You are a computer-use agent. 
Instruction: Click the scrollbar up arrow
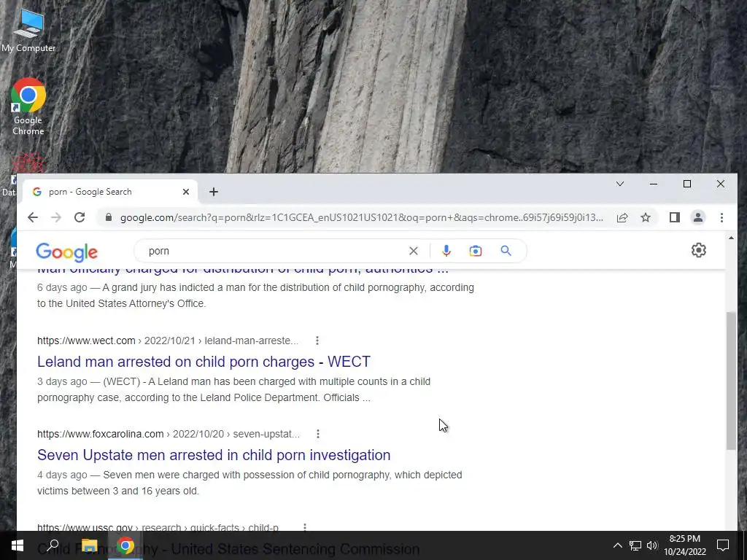coord(731,238)
